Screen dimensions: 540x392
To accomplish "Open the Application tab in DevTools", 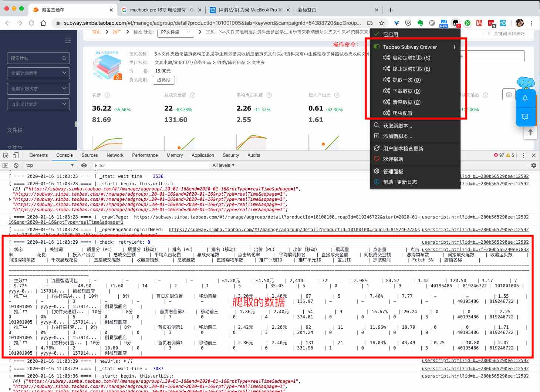I will pyautogui.click(x=203, y=155).
